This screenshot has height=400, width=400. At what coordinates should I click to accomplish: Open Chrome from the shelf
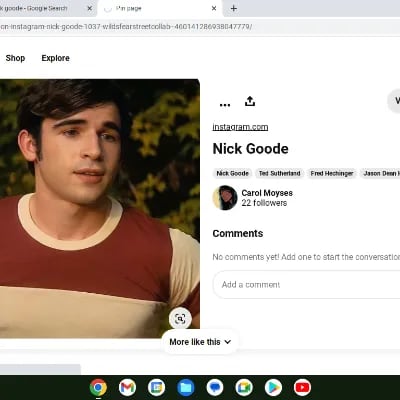click(x=98, y=387)
